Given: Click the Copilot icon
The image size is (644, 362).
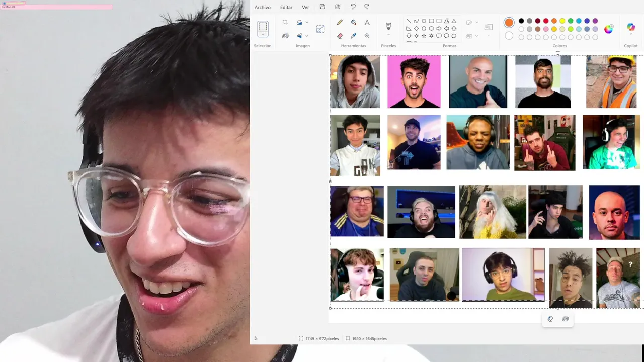Looking at the screenshot, I should (631, 27).
